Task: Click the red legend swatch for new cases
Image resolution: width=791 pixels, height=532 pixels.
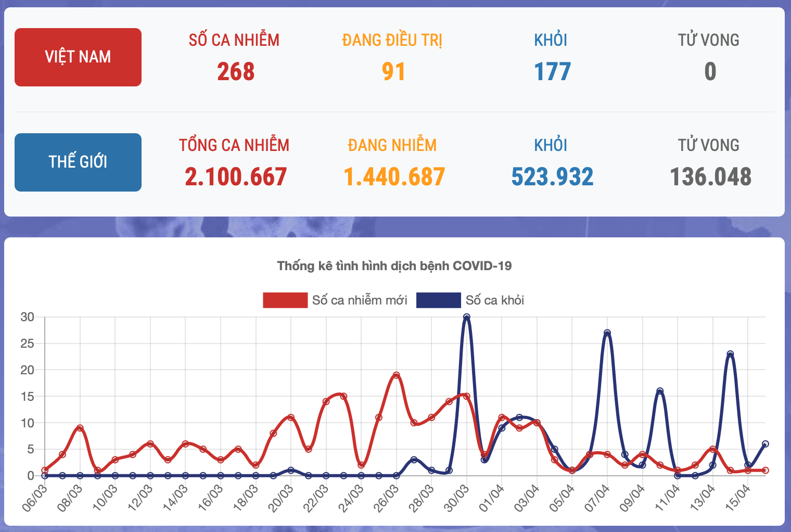Action: click(285, 300)
